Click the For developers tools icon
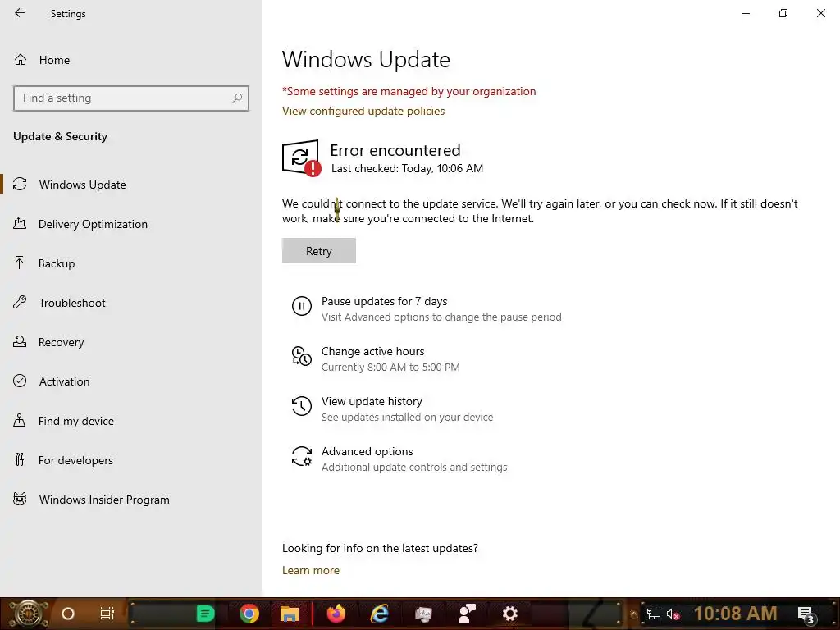 20,459
